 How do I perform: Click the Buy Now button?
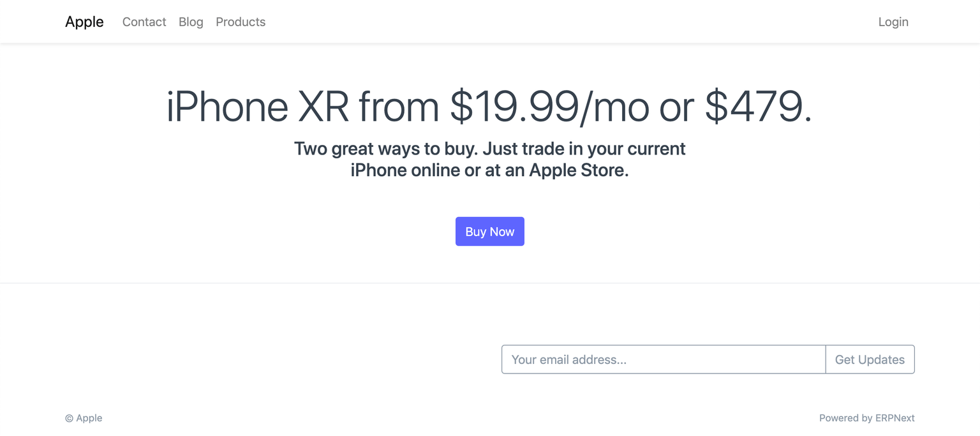pyautogui.click(x=489, y=231)
